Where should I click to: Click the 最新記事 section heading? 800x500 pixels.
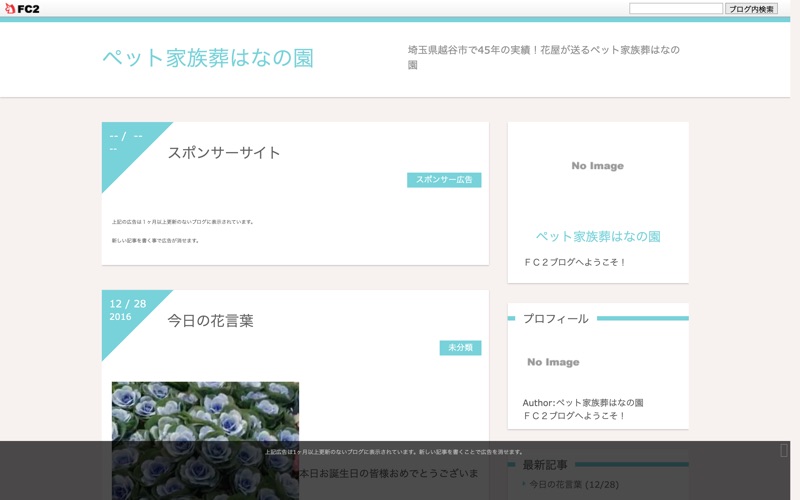(545, 465)
